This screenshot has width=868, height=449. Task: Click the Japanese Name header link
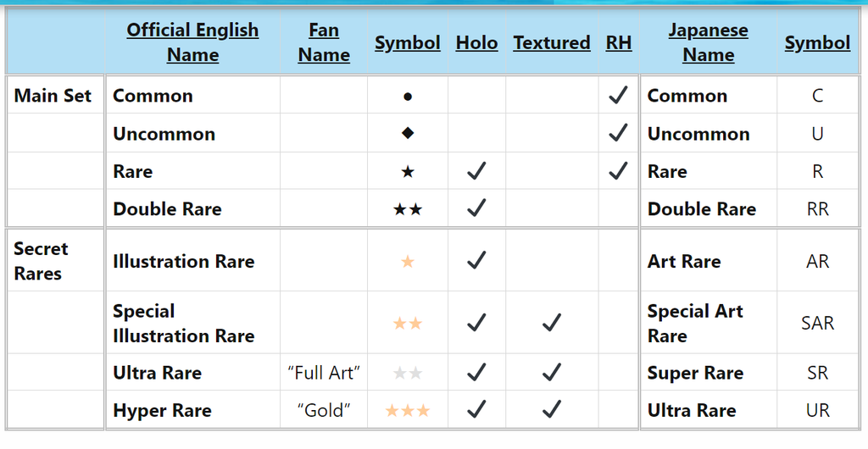(x=708, y=42)
